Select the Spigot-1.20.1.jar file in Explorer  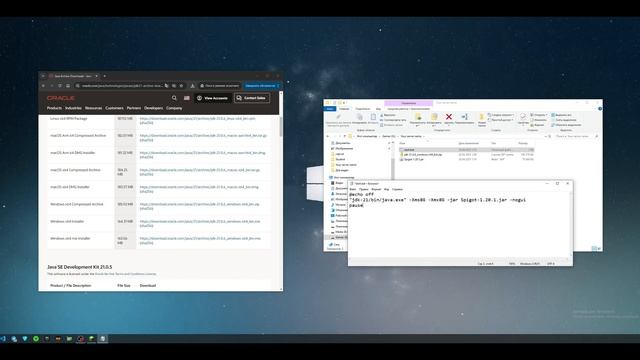coord(466,160)
